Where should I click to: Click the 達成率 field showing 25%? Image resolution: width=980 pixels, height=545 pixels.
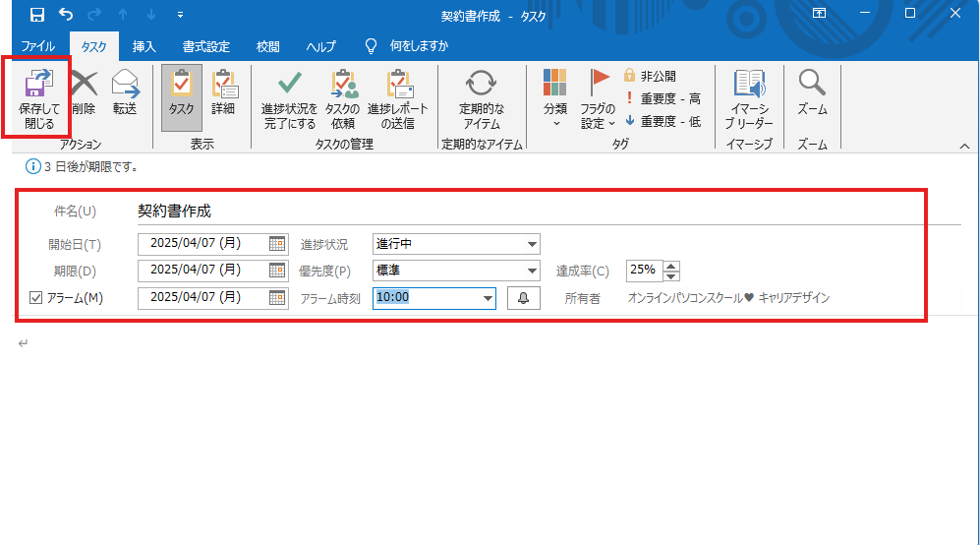(644, 271)
